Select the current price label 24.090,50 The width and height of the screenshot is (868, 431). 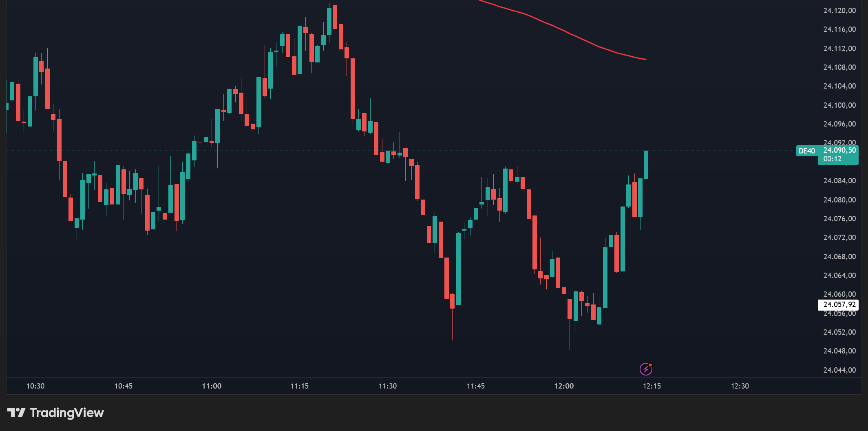[x=839, y=150]
